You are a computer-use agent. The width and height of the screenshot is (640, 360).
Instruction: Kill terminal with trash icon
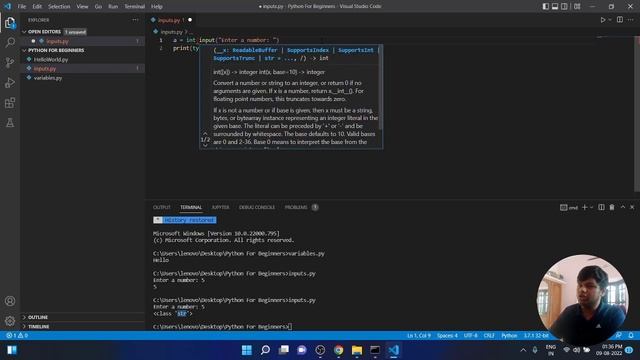point(612,207)
